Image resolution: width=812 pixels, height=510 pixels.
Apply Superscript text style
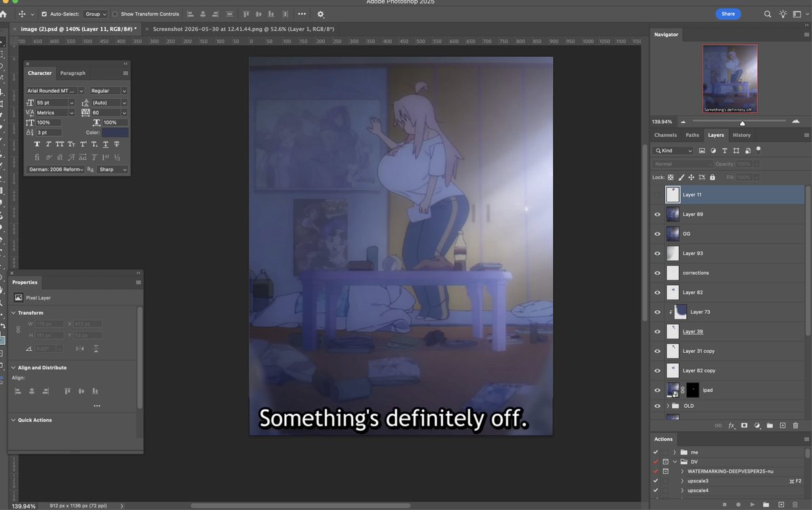click(83, 144)
